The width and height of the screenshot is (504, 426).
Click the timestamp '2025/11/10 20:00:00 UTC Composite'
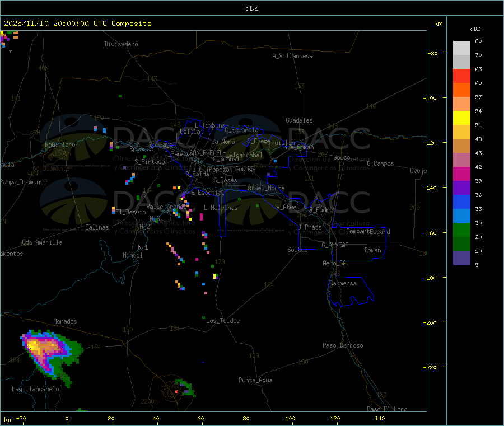[77, 24]
